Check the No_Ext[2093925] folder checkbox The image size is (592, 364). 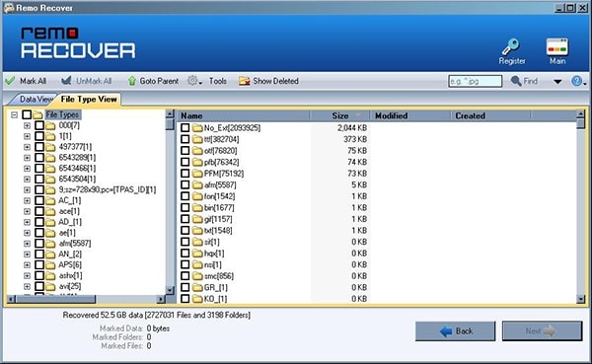(185, 127)
